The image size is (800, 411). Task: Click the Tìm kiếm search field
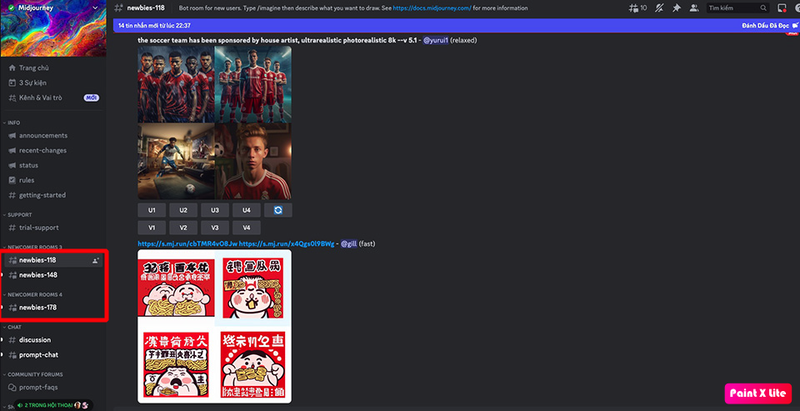(x=738, y=8)
